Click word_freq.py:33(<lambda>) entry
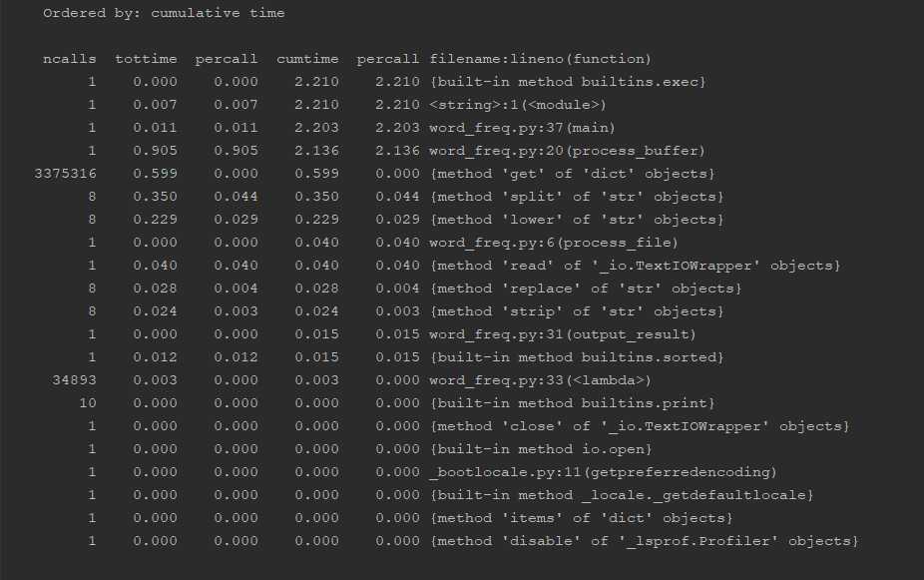Screen dimensions: 924x580 point(541,380)
